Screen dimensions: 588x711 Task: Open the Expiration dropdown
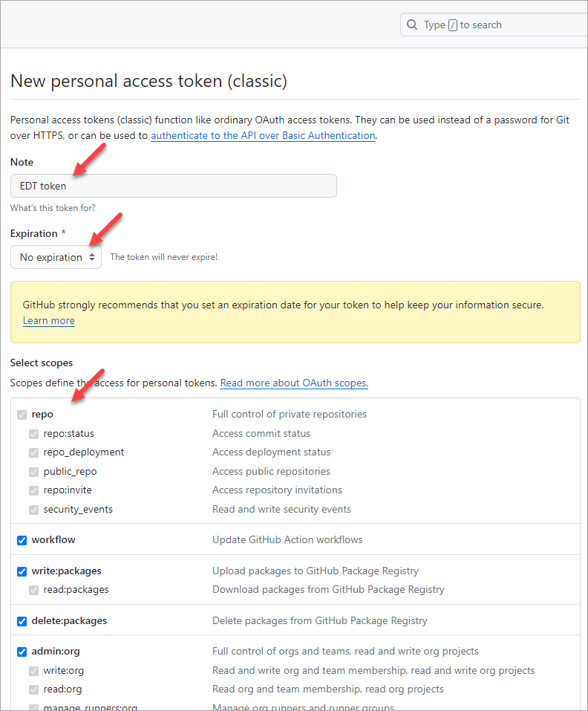[x=56, y=257]
